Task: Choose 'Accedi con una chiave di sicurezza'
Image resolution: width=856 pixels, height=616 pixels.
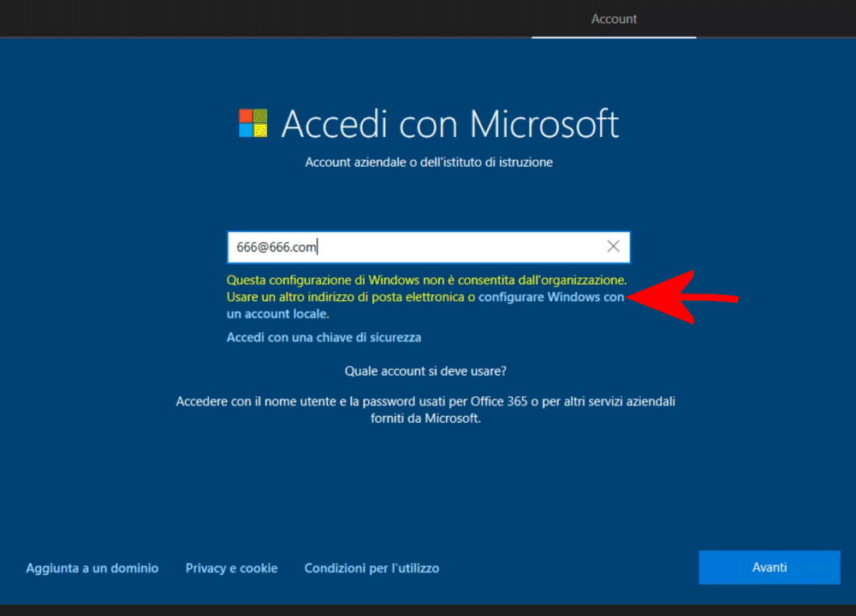Action: [x=324, y=338]
